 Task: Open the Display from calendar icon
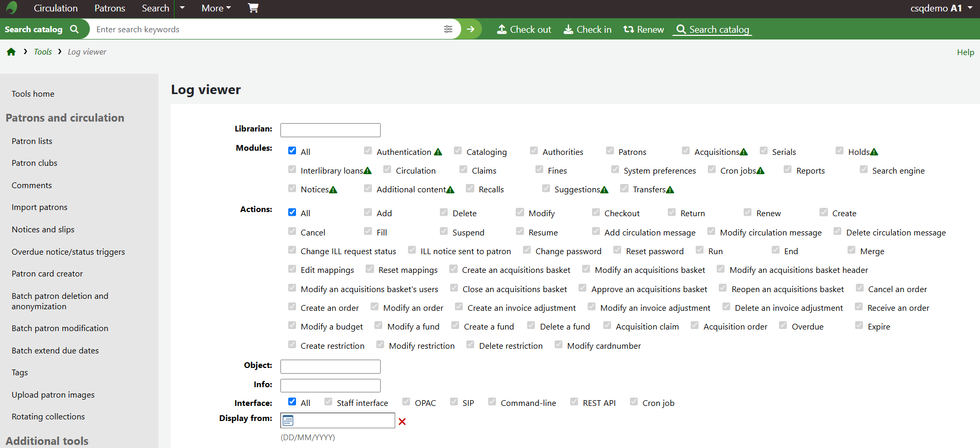point(288,420)
